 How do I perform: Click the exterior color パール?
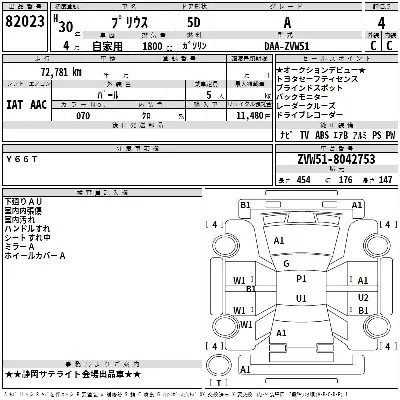coord(108,95)
